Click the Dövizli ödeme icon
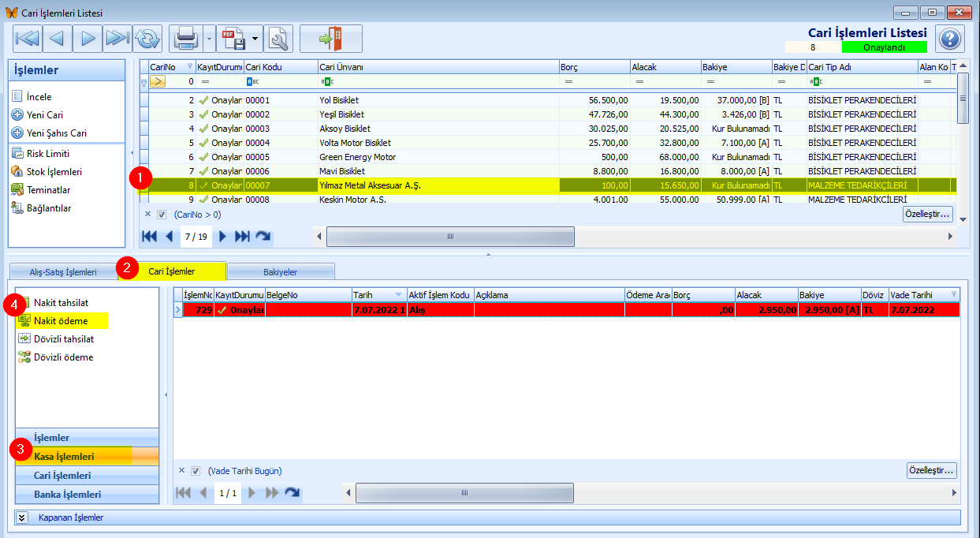Screen dimensions: 980x538 (x=24, y=357)
